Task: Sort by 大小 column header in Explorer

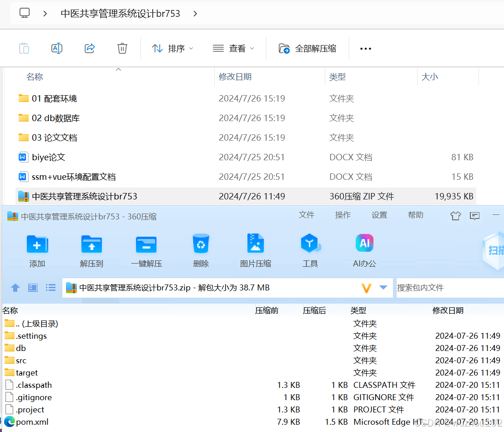Action: point(429,76)
